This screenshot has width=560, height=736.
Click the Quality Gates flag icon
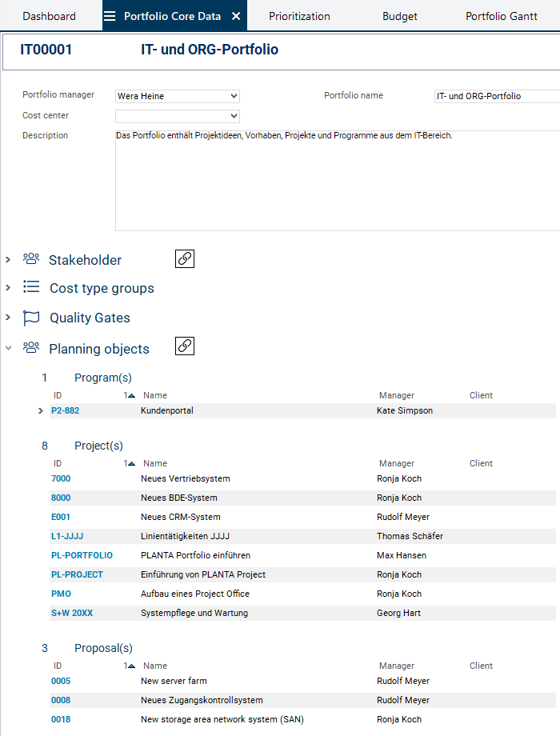tap(31, 318)
